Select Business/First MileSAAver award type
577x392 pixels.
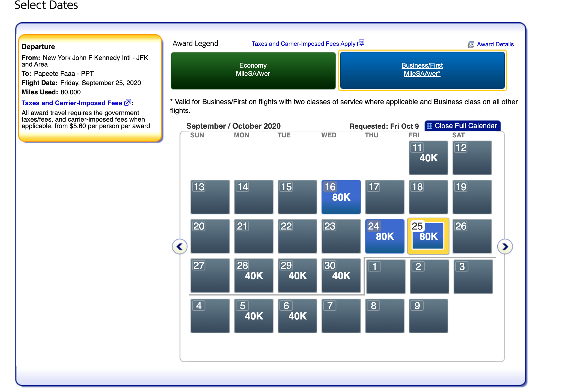422,70
